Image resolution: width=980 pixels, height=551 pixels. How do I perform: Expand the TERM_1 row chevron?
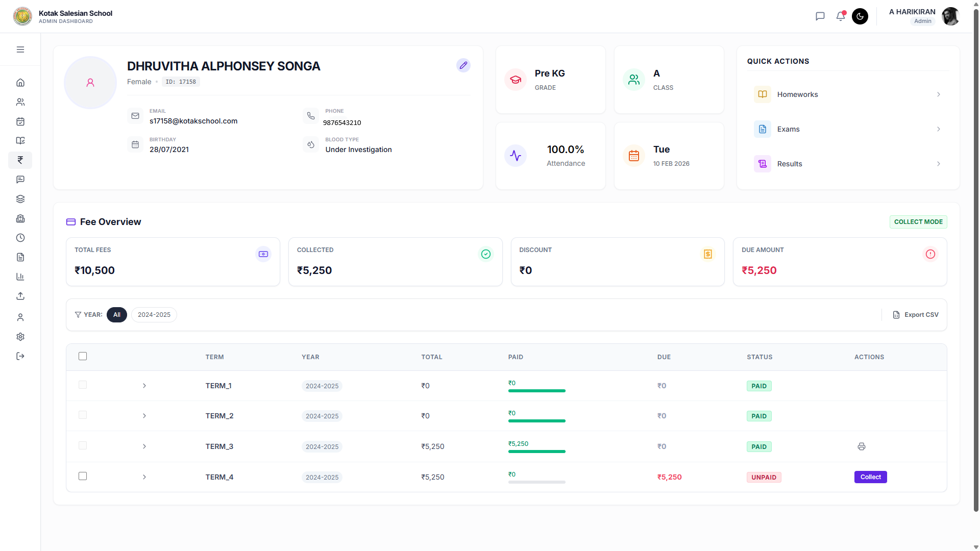point(144,386)
